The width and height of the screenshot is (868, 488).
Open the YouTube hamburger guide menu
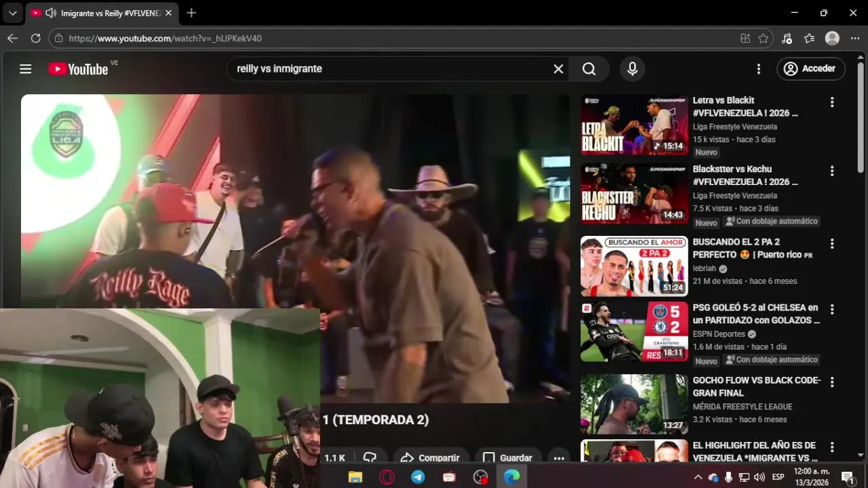pyautogui.click(x=26, y=68)
